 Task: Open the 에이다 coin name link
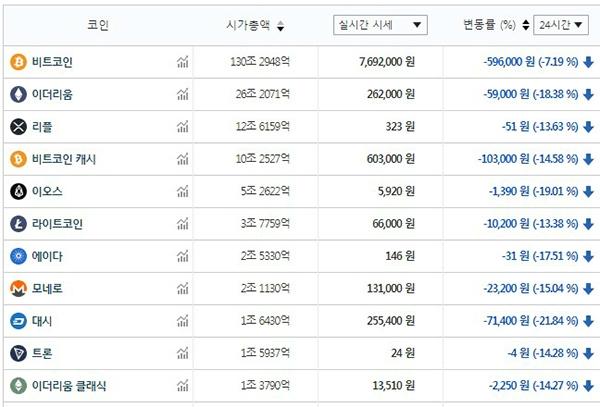point(48,256)
